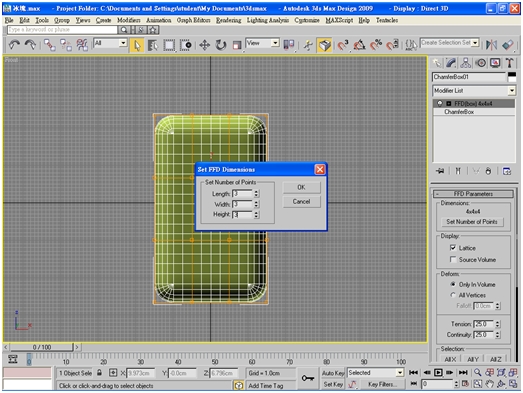Toggle Window/Crossing selection mode
The image size is (523, 393).
coord(185,45)
